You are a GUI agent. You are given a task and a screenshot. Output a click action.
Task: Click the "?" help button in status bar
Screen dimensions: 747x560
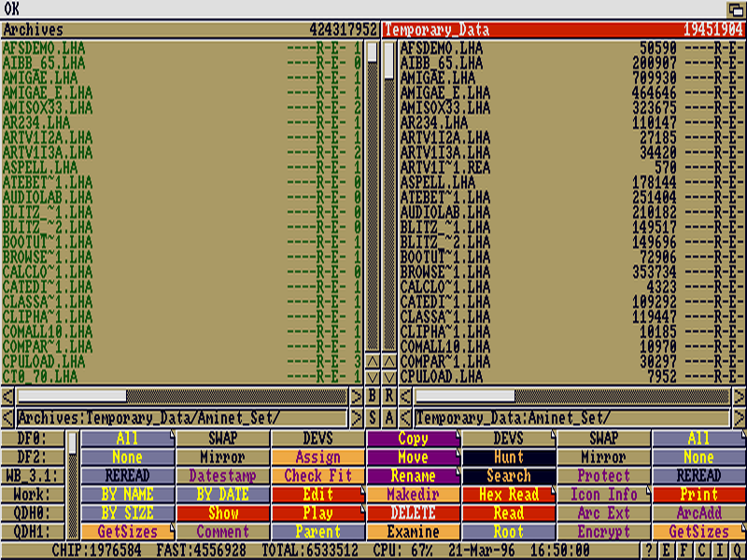(649, 551)
